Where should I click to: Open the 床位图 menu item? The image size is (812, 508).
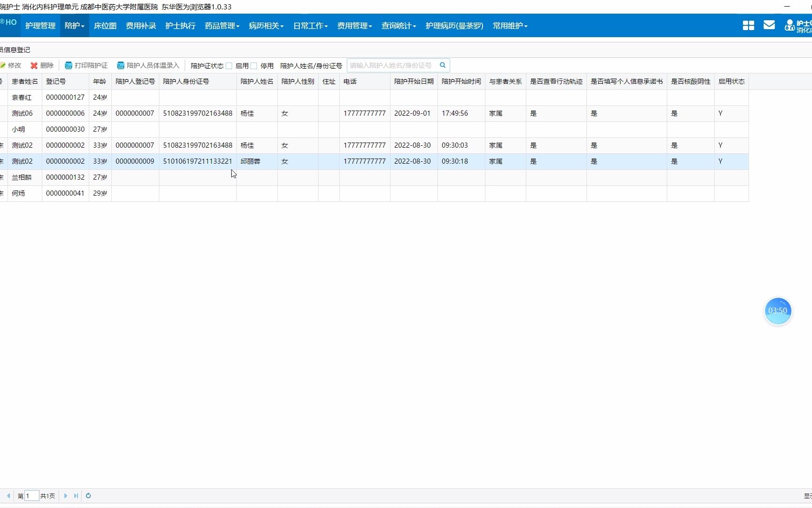point(105,25)
